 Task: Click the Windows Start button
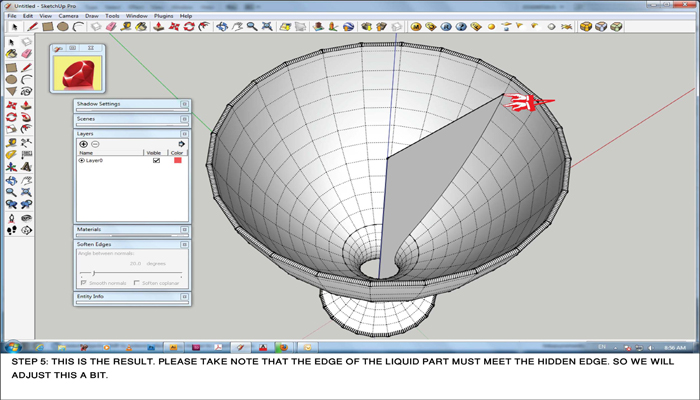[x=15, y=347]
